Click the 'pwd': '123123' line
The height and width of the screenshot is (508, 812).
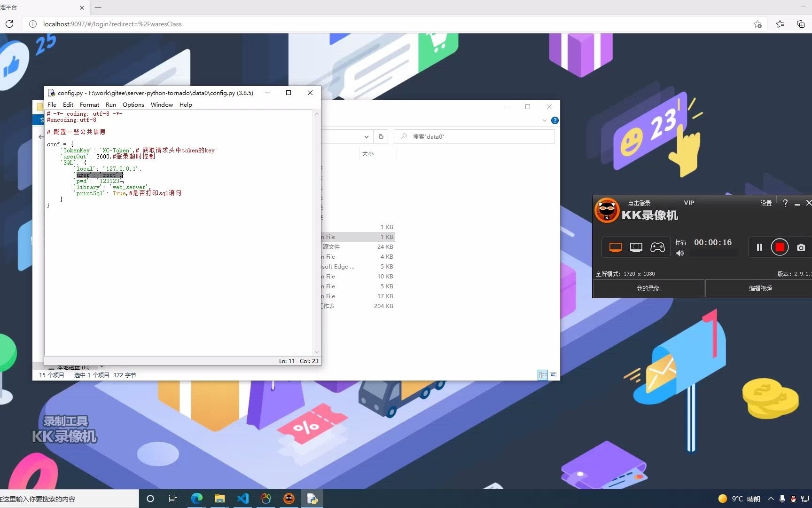pos(99,181)
